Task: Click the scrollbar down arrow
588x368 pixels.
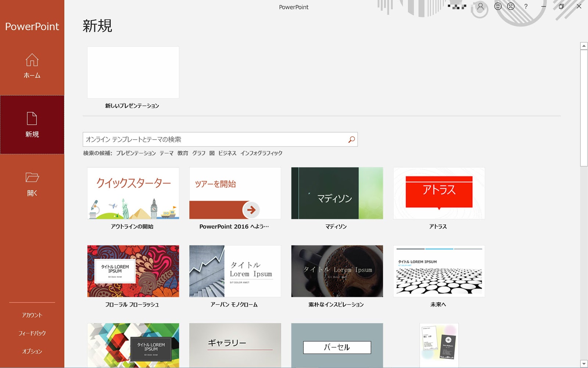Action: pos(584,364)
